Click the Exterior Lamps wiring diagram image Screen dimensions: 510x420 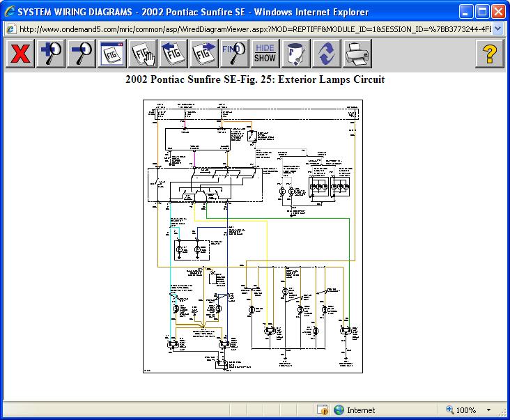(254, 237)
